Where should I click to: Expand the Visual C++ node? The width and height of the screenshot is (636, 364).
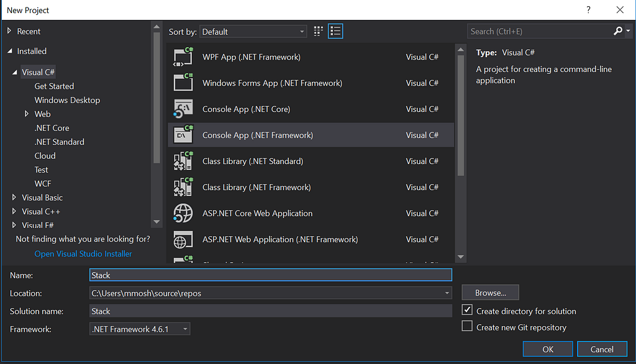coord(14,211)
